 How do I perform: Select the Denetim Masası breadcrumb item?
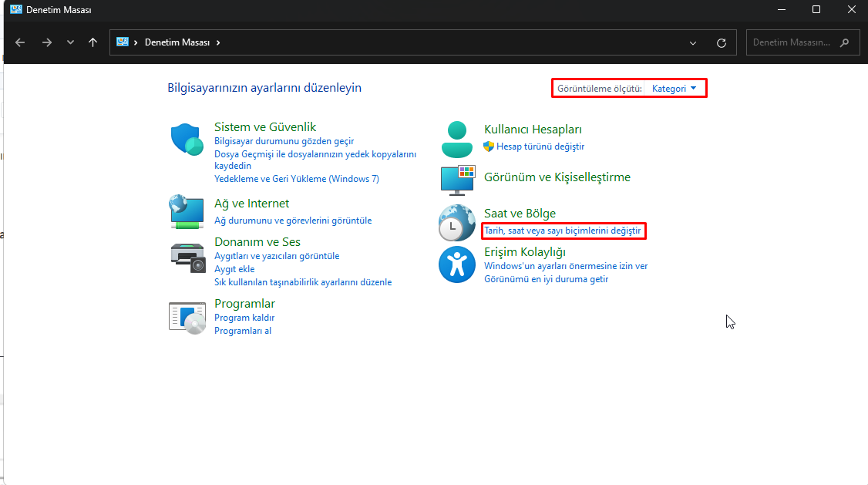pos(177,43)
